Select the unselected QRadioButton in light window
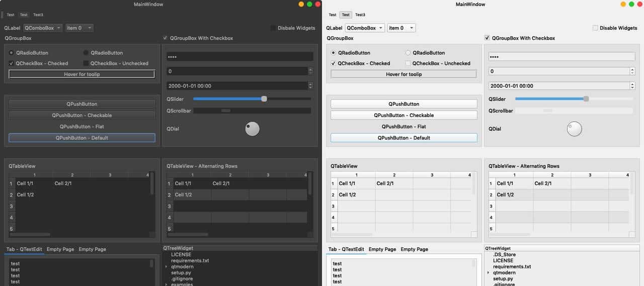The width and height of the screenshot is (644, 286). [x=408, y=53]
